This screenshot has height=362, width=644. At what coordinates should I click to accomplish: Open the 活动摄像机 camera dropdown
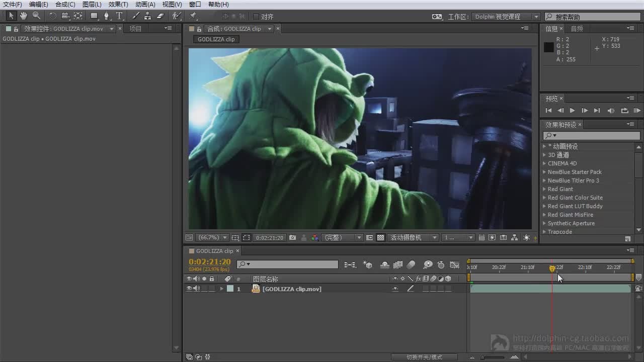click(x=413, y=238)
